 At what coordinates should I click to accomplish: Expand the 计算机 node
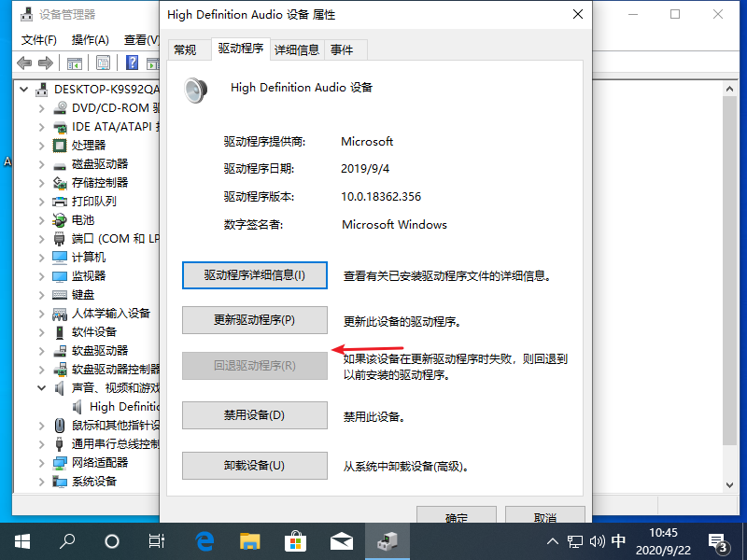pyautogui.click(x=42, y=258)
